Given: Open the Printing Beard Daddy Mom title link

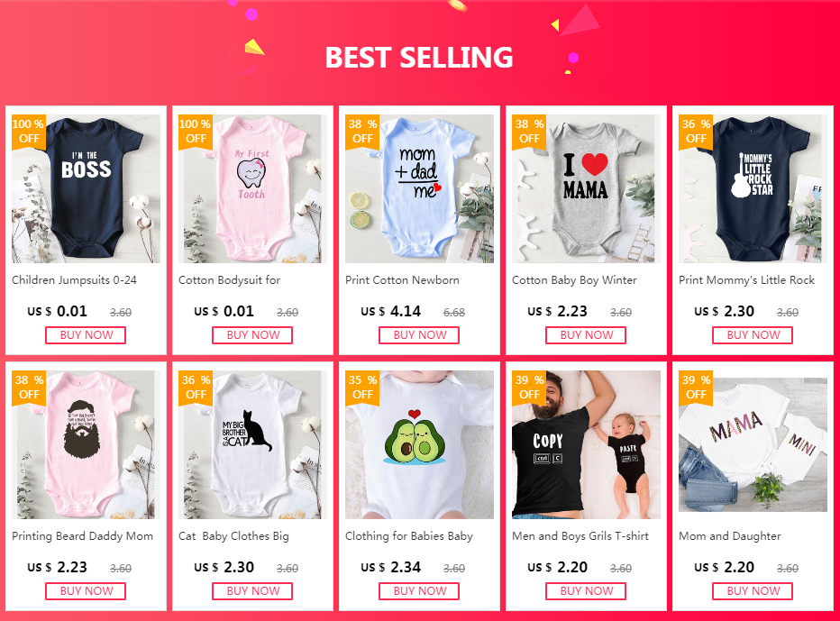Looking at the screenshot, I should tap(83, 536).
